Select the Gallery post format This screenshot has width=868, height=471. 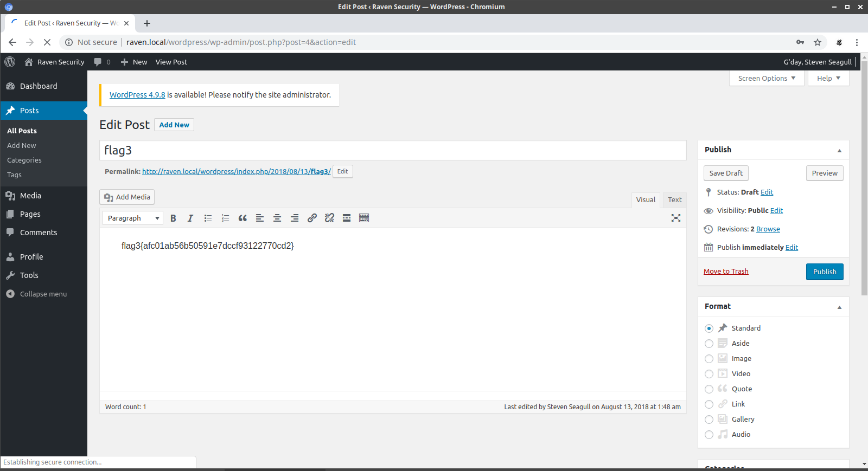click(x=709, y=420)
